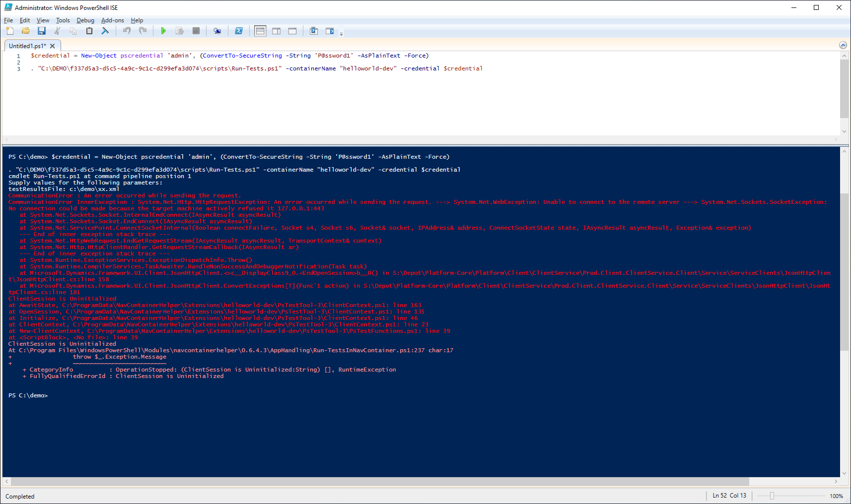Place cursor at PS C:\demo> prompt
The height and width of the screenshot is (504, 851).
(x=28, y=395)
